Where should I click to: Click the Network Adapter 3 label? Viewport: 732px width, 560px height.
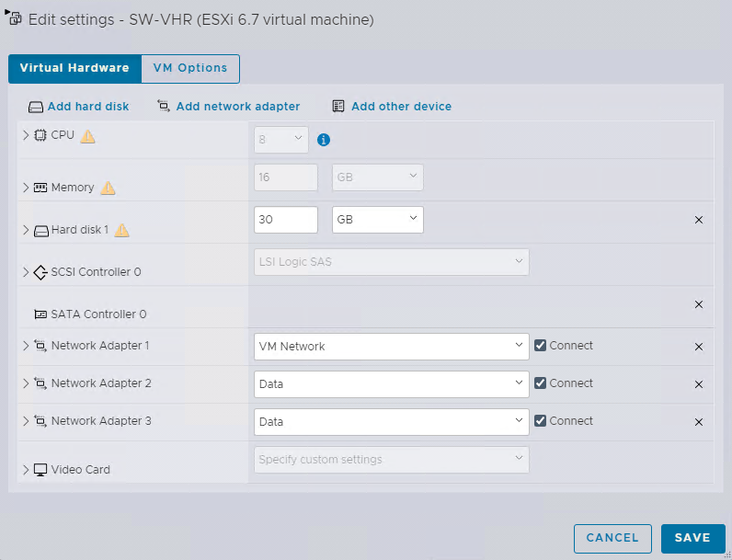coord(101,421)
